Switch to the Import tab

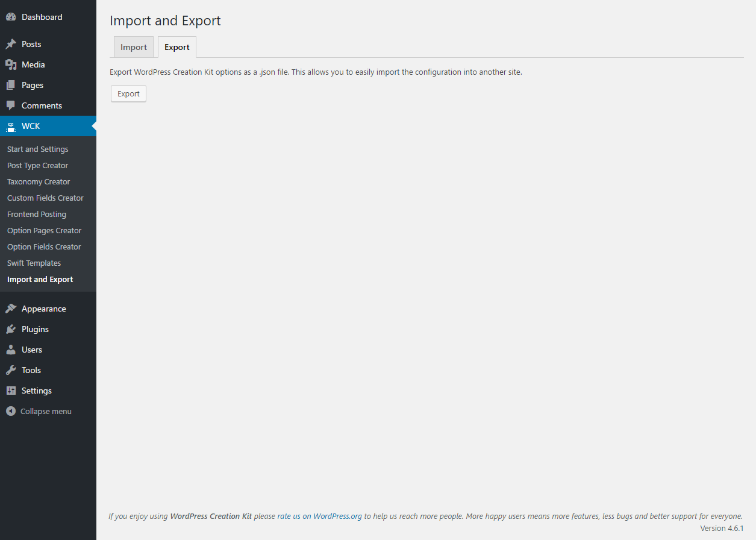(x=134, y=47)
